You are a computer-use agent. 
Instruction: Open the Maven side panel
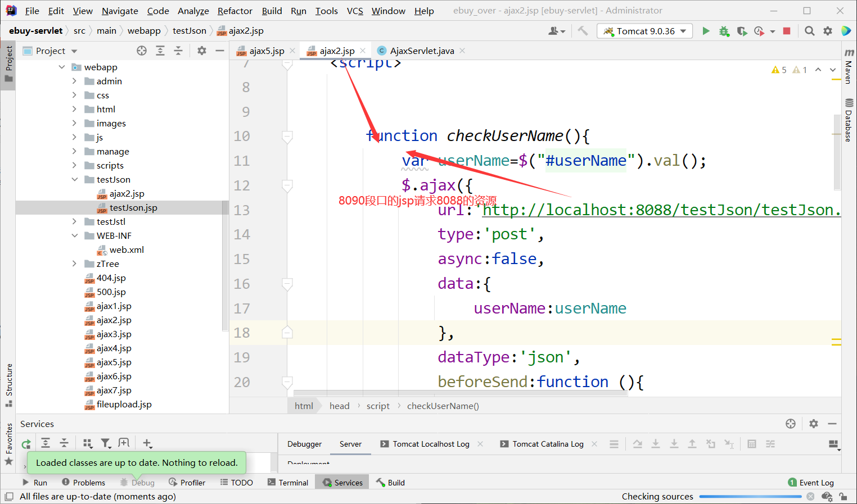click(x=849, y=66)
